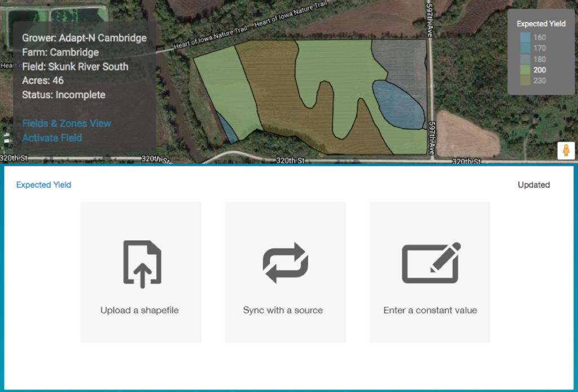The height and width of the screenshot is (392, 578).
Task: Choose the 200 yield legend swatch
Action: click(525, 70)
